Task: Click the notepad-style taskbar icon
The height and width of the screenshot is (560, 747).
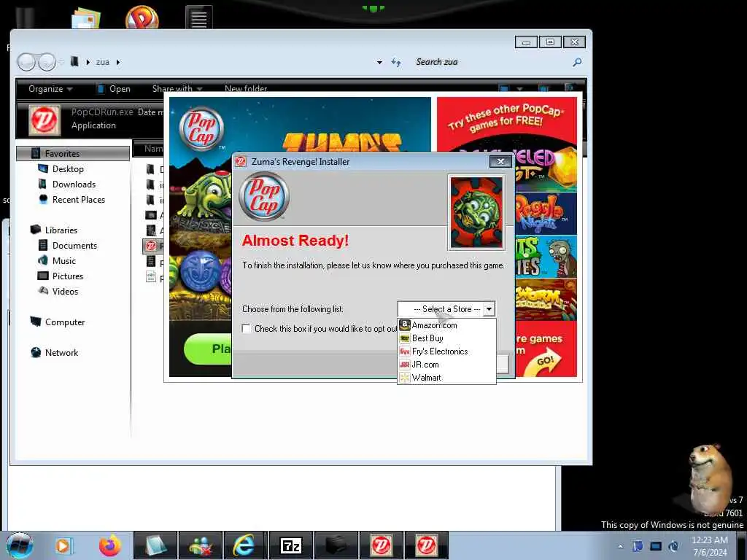Action: [x=155, y=545]
